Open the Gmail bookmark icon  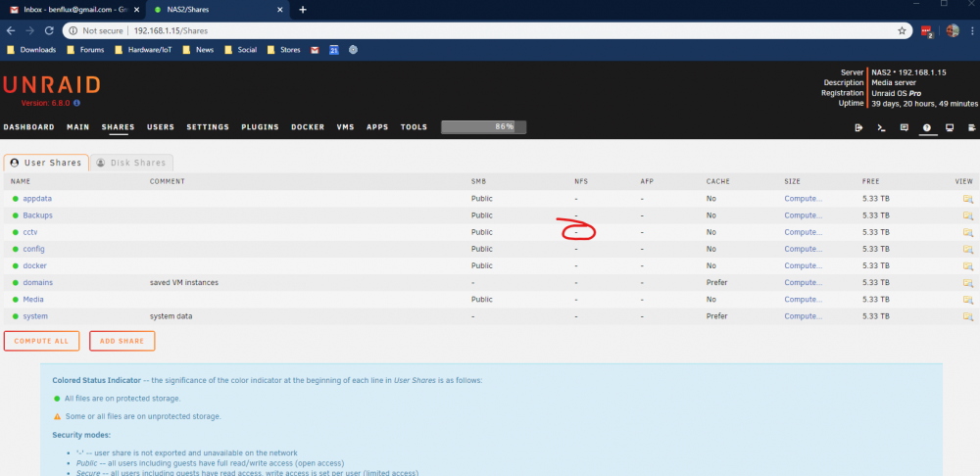point(316,50)
